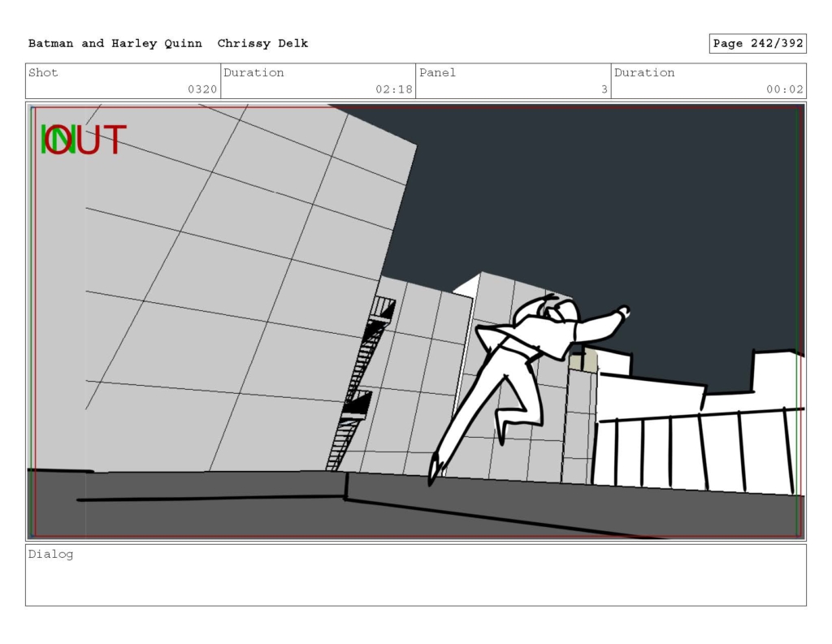Viewport: 832px width, 644px height.
Task: Click the 'Shot' label
Action: point(43,72)
